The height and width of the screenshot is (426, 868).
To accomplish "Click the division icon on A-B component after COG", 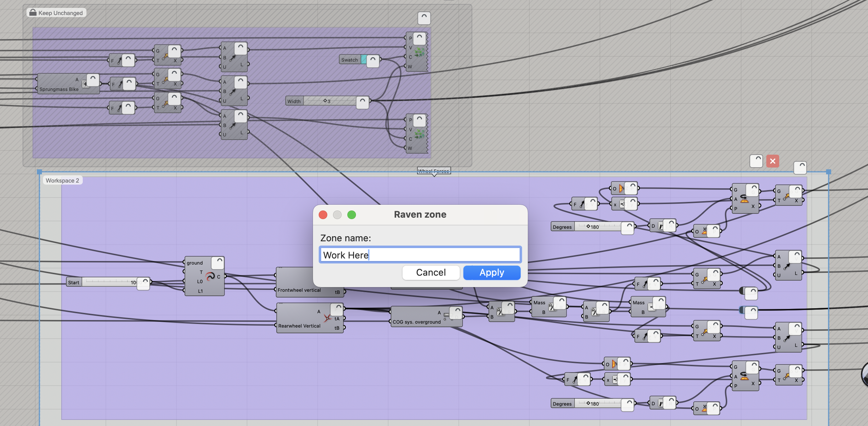I will pyautogui.click(x=500, y=312).
